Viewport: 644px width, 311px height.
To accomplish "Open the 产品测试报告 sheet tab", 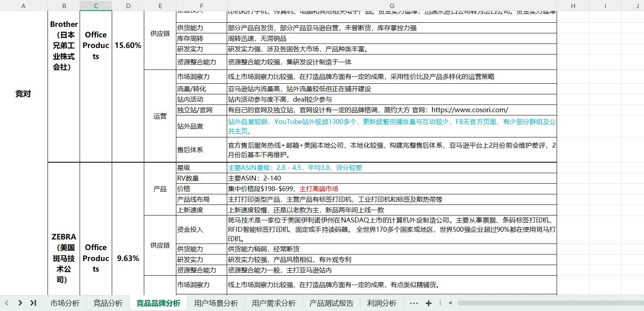I will coord(332,303).
